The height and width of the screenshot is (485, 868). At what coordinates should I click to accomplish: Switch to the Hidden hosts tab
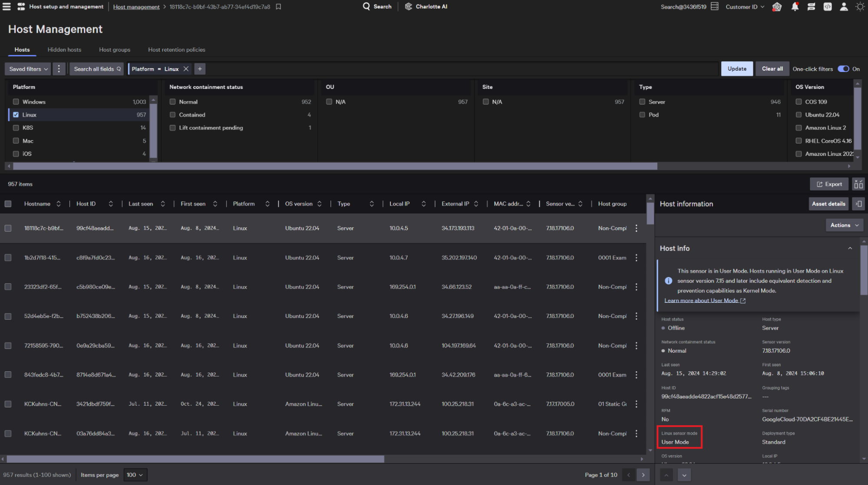point(64,49)
